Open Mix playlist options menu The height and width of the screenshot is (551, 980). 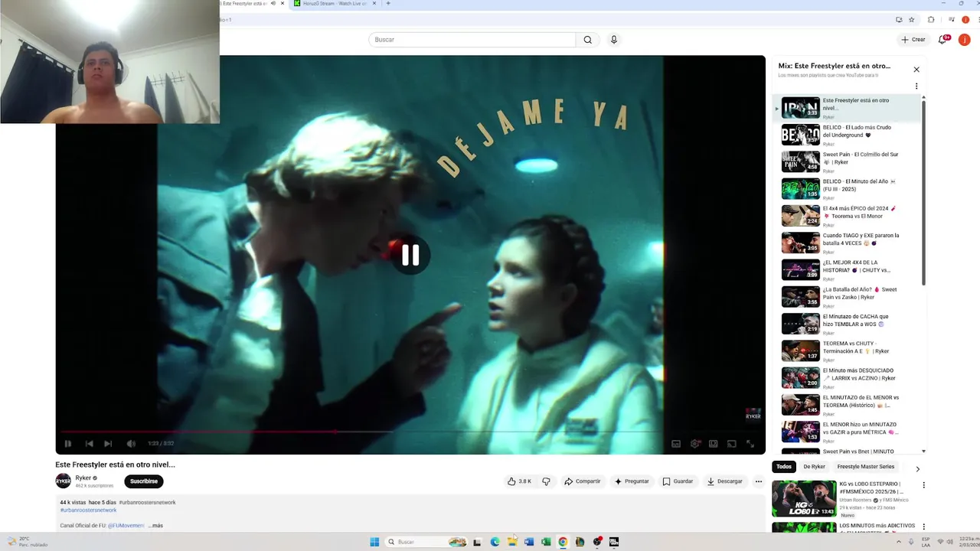click(x=916, y=86)
